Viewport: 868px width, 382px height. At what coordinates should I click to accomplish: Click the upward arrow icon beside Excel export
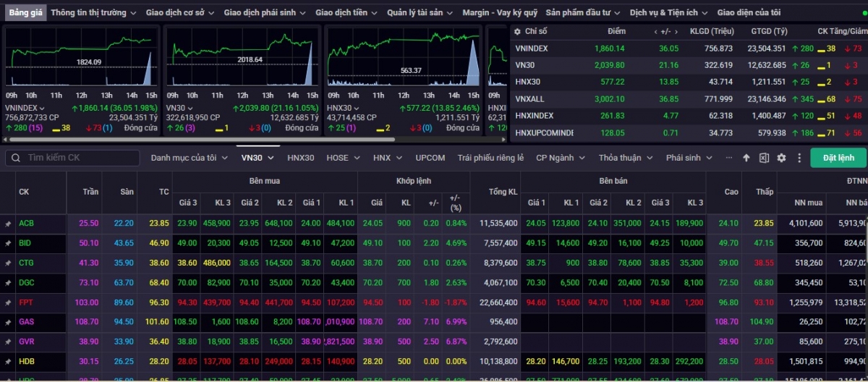click(x=746, y=158)
